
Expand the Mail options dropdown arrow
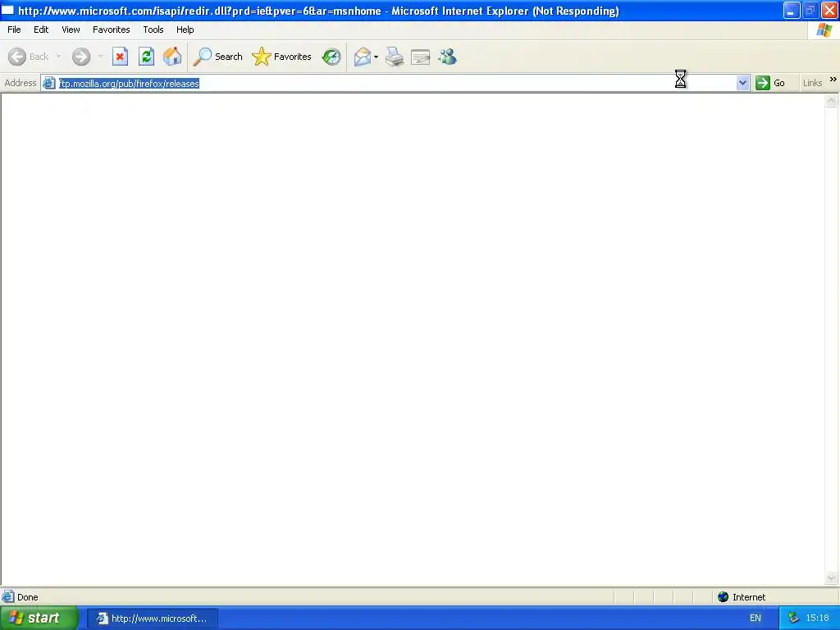tap(376, 57)
